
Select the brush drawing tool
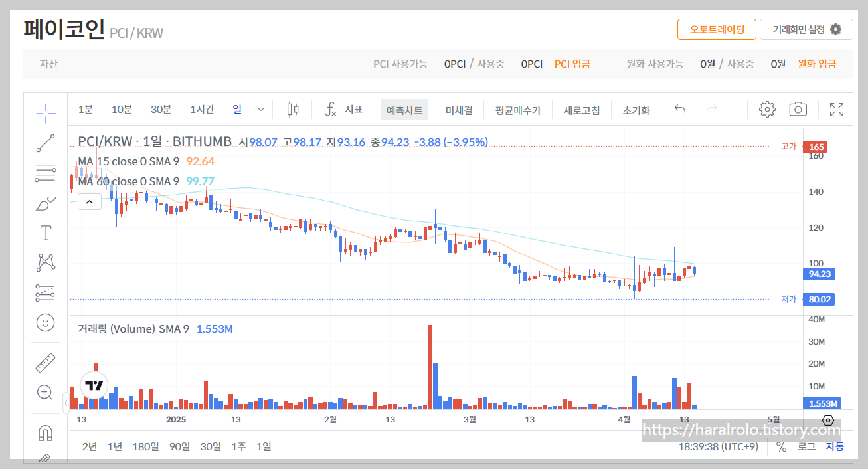[x=45, y=203]
